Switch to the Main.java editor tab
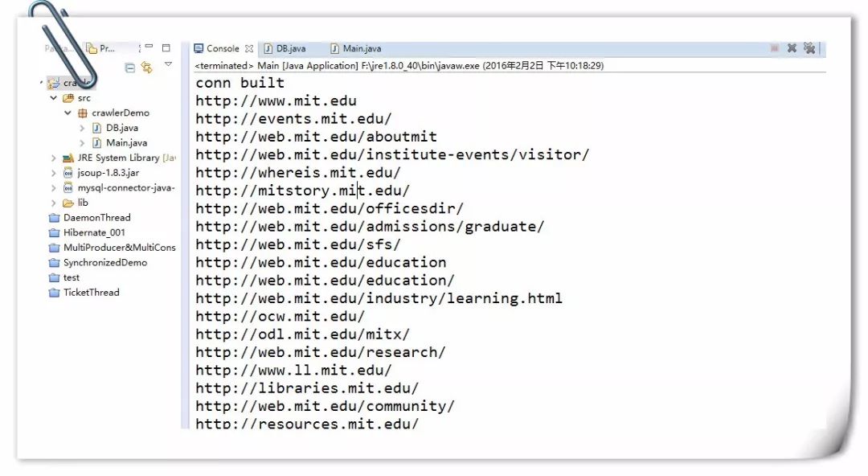 [361, 48]
